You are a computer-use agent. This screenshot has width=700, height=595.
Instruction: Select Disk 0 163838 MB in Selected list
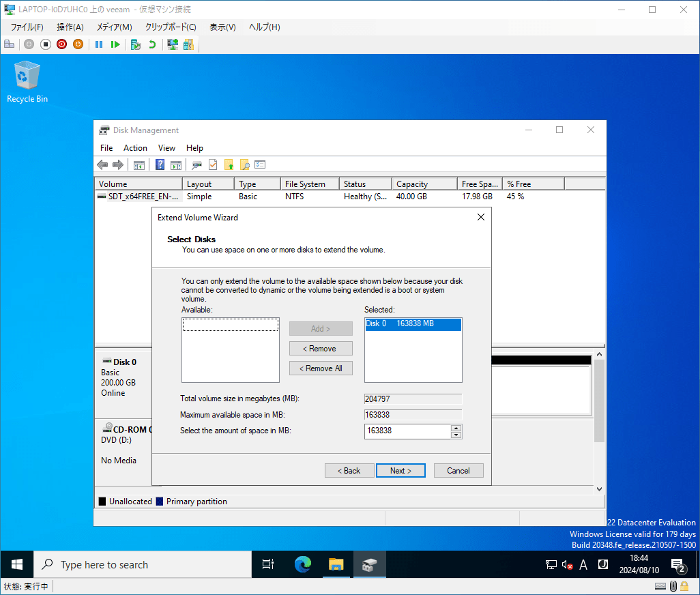click(x=413, y=323)
